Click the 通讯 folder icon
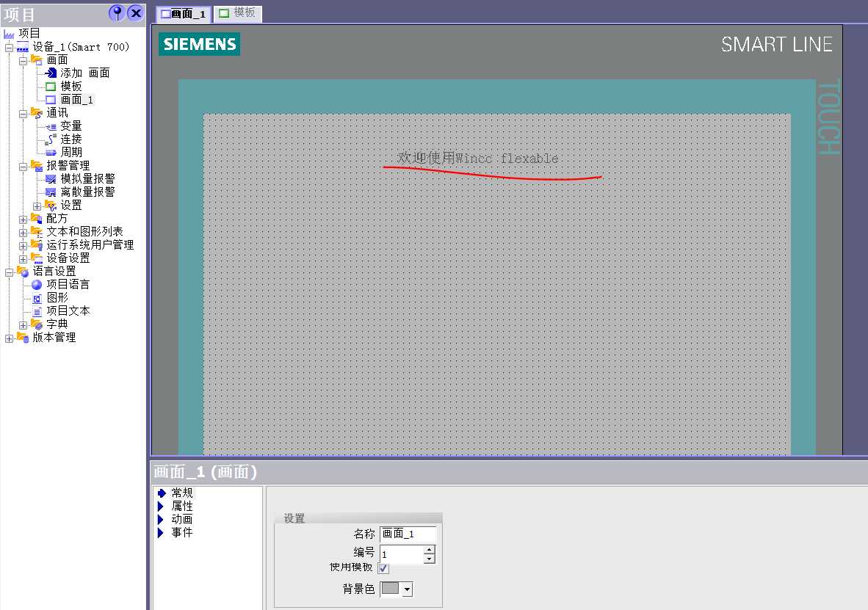The width and height of the screenshot is (868, 610). (37, 113)
